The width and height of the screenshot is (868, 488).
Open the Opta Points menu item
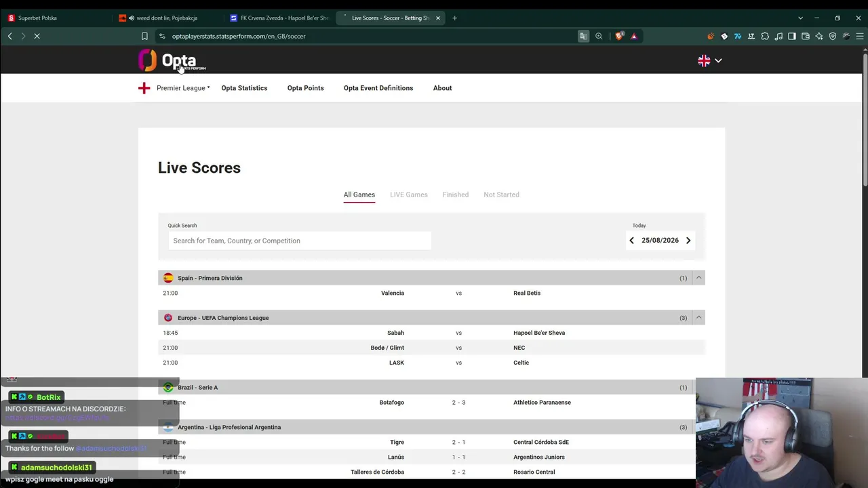pyautogui.click(x=305, y=88)
